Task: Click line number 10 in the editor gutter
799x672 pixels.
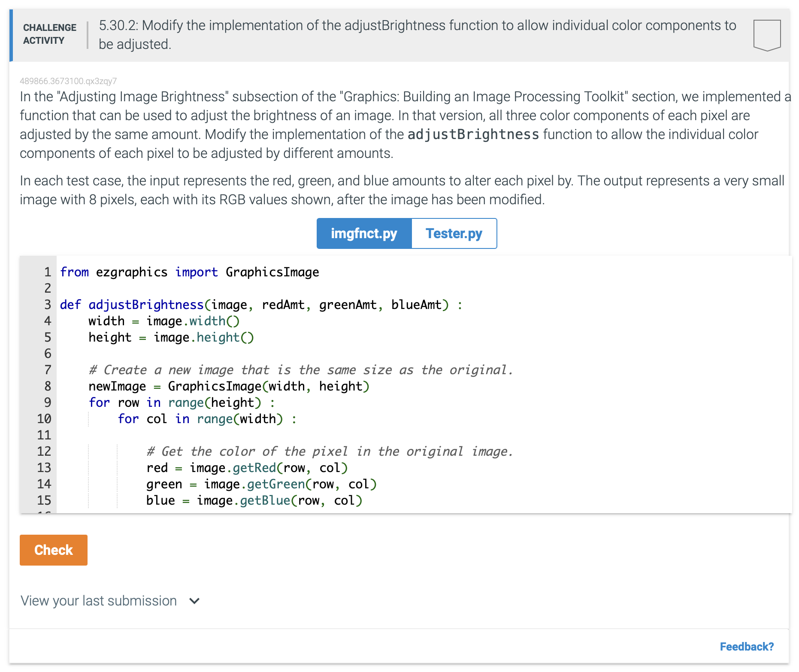Action: (x=44, y=418)
